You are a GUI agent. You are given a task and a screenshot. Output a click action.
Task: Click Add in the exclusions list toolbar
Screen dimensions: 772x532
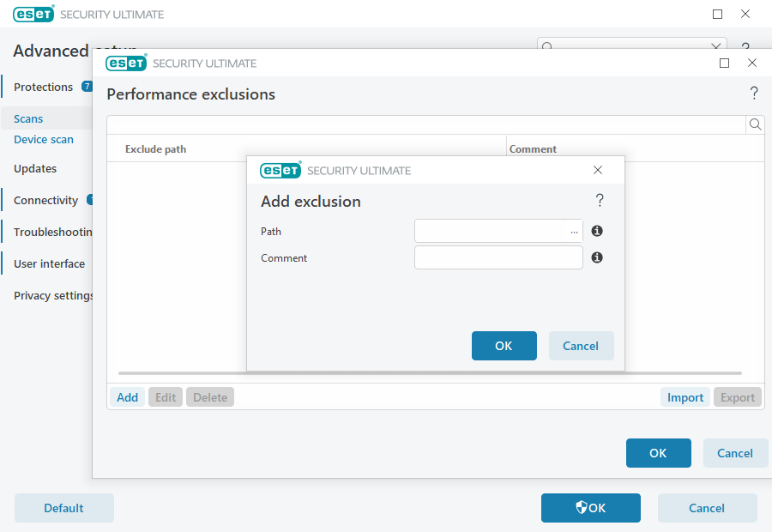point(127,397)
